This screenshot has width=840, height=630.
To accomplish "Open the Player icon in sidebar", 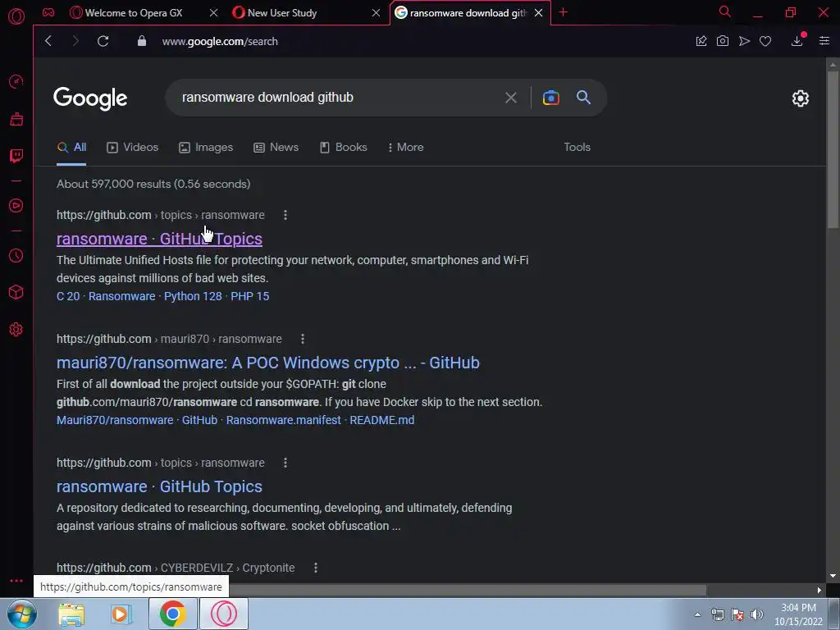I will (x=16, y=206).
